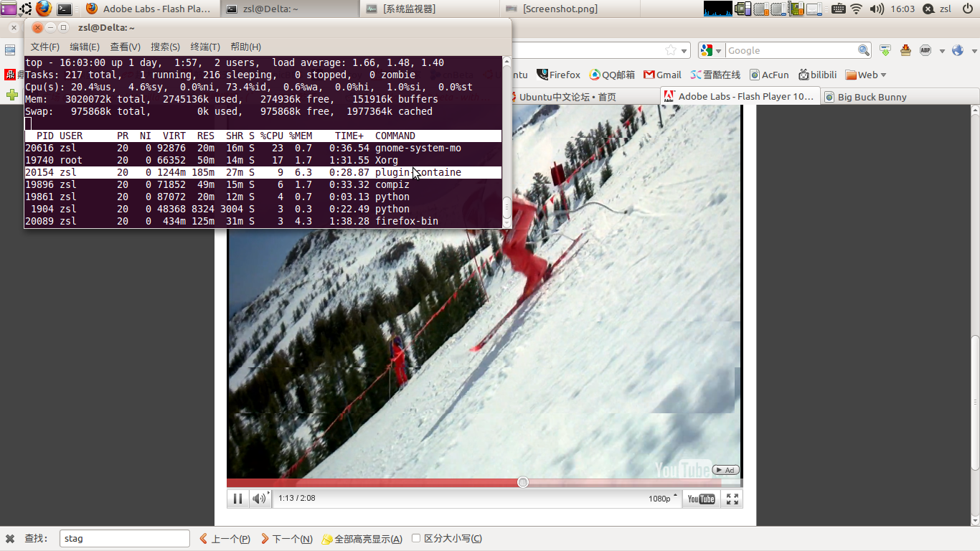The image size is (980, 551).
Task: Open the keyboard input indicator
Action: [839, 9]
